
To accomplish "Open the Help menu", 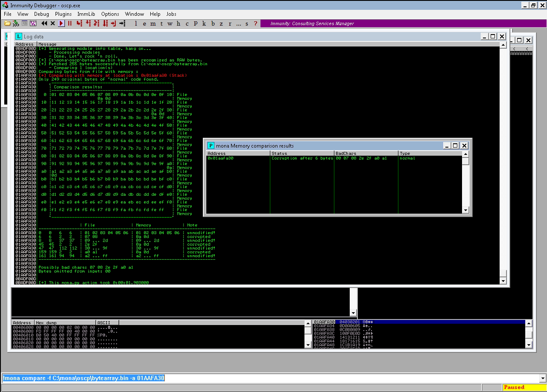I will (155, 14).
